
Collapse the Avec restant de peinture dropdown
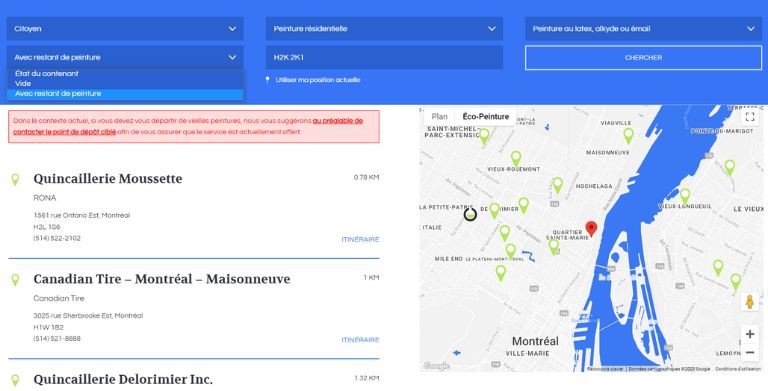[x=125, y=57]
